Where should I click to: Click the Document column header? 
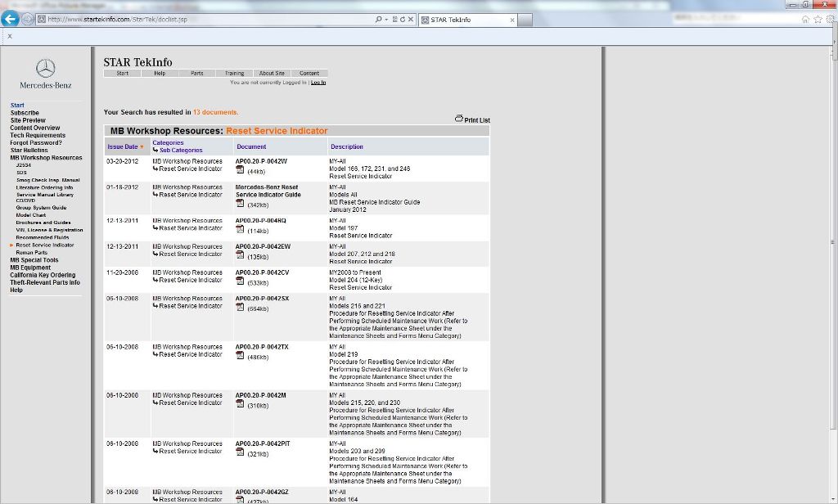click(251, 146)
